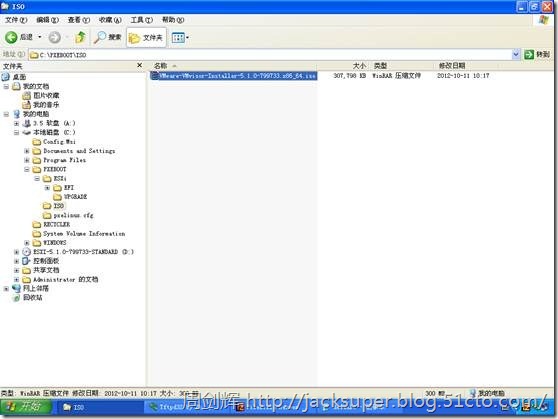The width and height of the screenshot is (558, 419).
Task: Click the 307,798 KB size cell
Action: pos(349,76)
